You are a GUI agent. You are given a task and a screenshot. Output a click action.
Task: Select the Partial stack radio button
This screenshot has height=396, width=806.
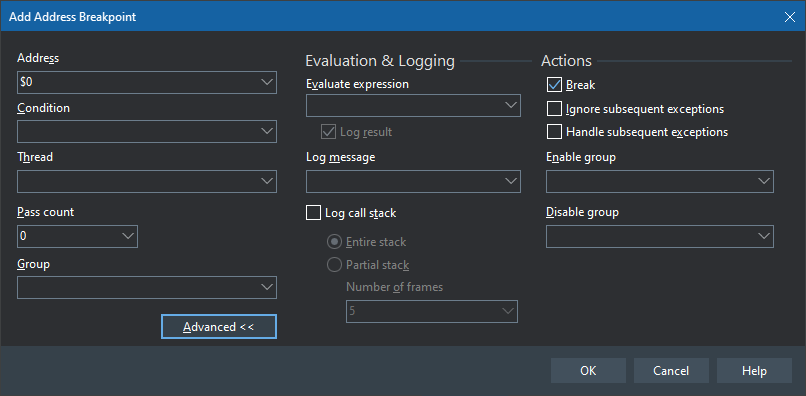[x=334, y=265]
